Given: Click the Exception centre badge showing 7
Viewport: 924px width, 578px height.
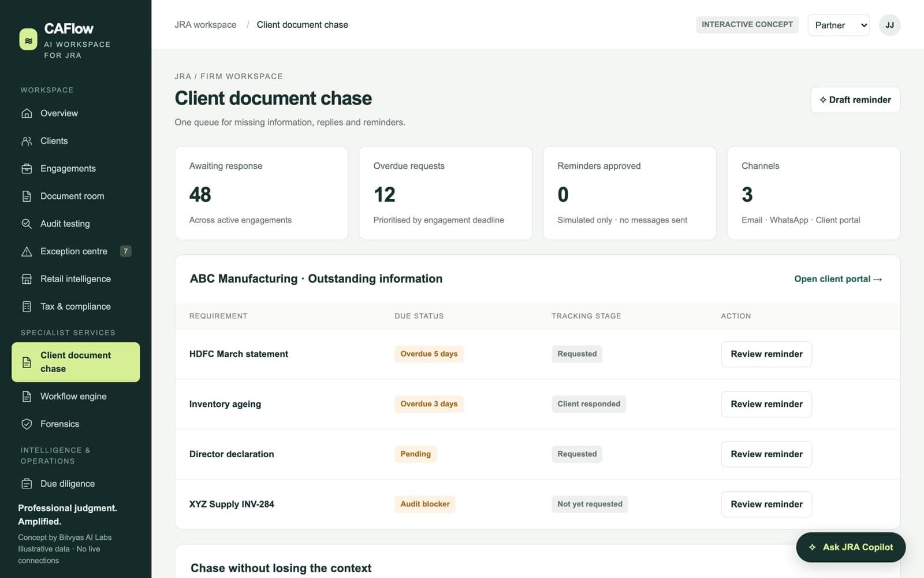Looking at the screenshot, I should [125, 251].
